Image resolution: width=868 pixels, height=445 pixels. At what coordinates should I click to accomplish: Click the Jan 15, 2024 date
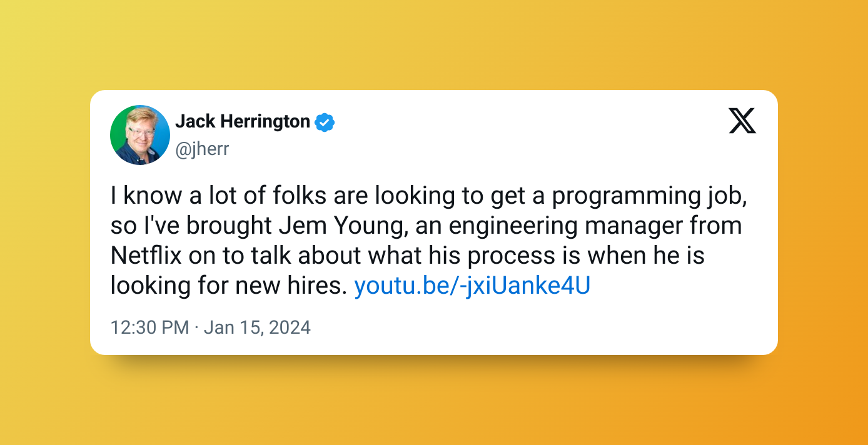point(257,327)
